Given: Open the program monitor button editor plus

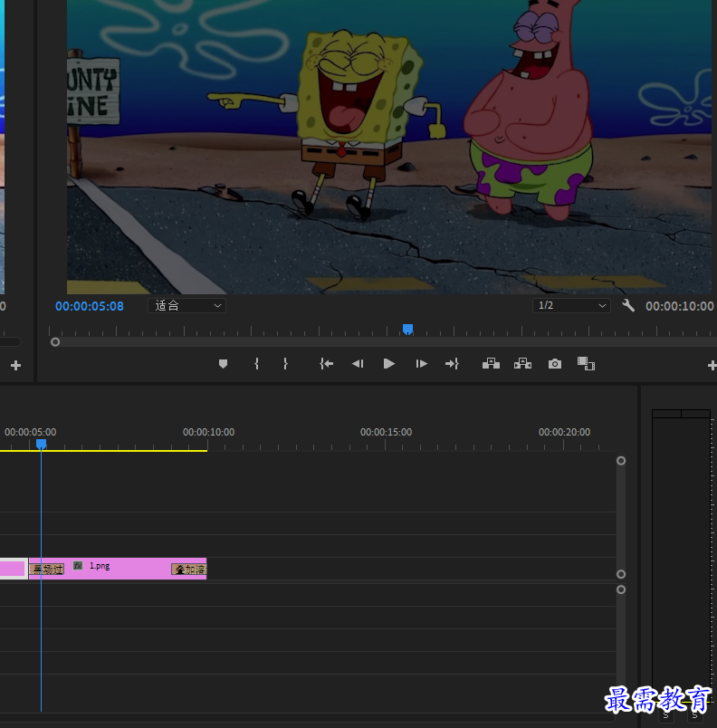Looking at the screenshot, I should pyautogui.click(x=712, y=366).
